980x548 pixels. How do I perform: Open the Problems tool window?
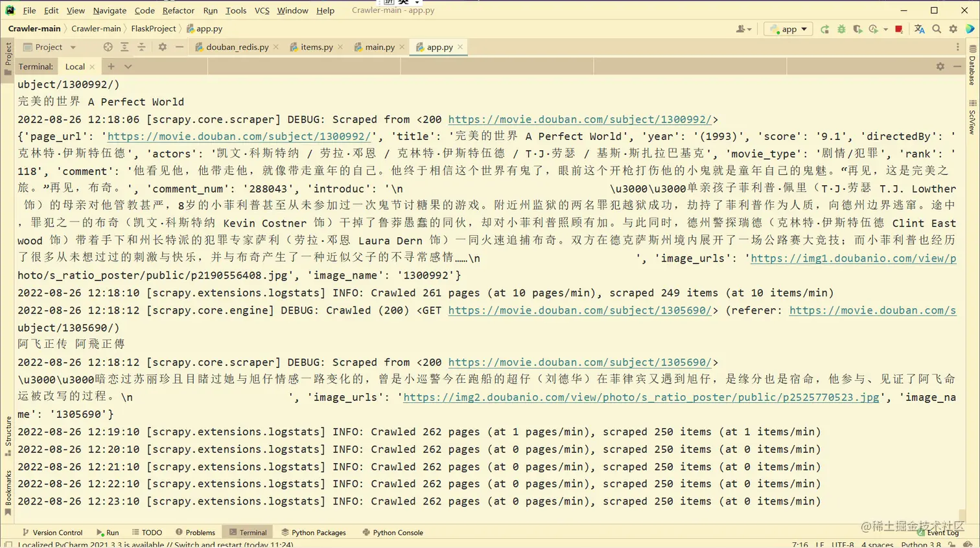pos(195,532)
